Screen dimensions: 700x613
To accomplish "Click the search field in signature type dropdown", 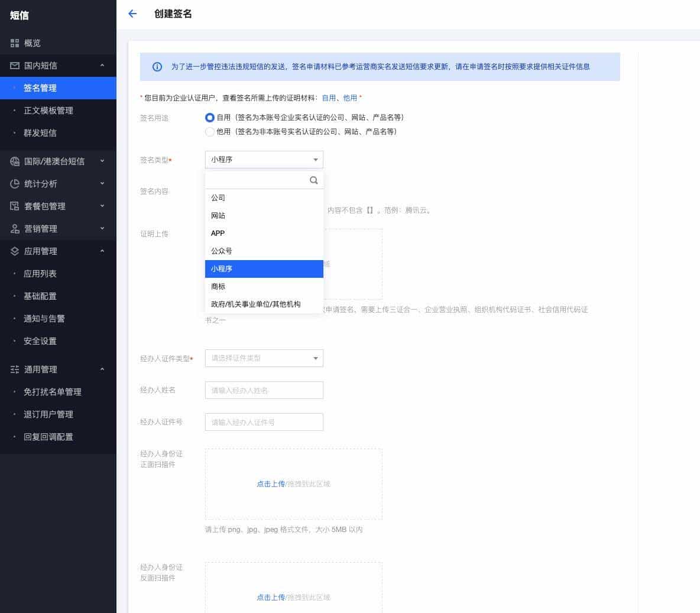I will click(x=260, y=180).
